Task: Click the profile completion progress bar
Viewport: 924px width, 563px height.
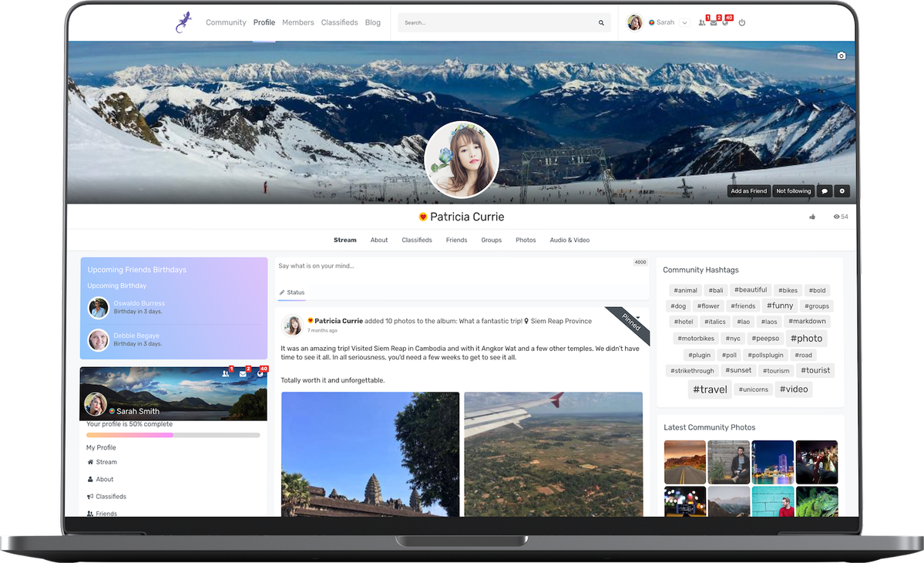Action: (173, 435)
